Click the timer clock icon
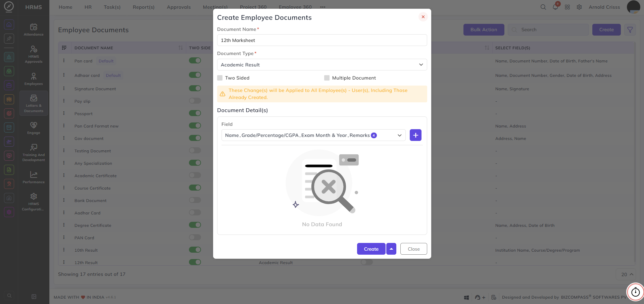The height and width of the screenshot is (304, 644). (635, 292)
